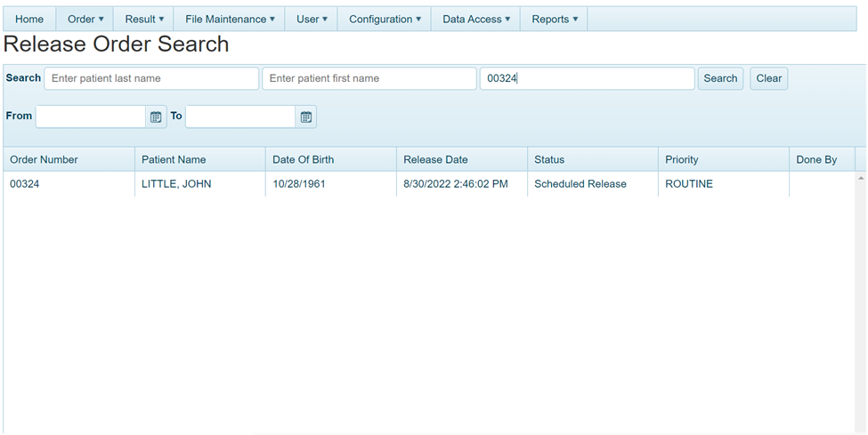Click the From date input field
This screenshot has height=435, width=868.
(90, 117)
